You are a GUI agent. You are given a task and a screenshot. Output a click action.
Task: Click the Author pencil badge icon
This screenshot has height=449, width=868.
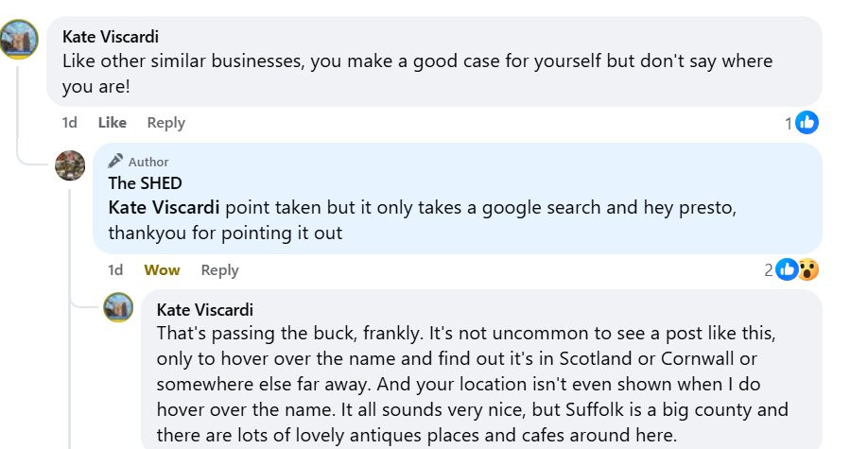[115, 161]
